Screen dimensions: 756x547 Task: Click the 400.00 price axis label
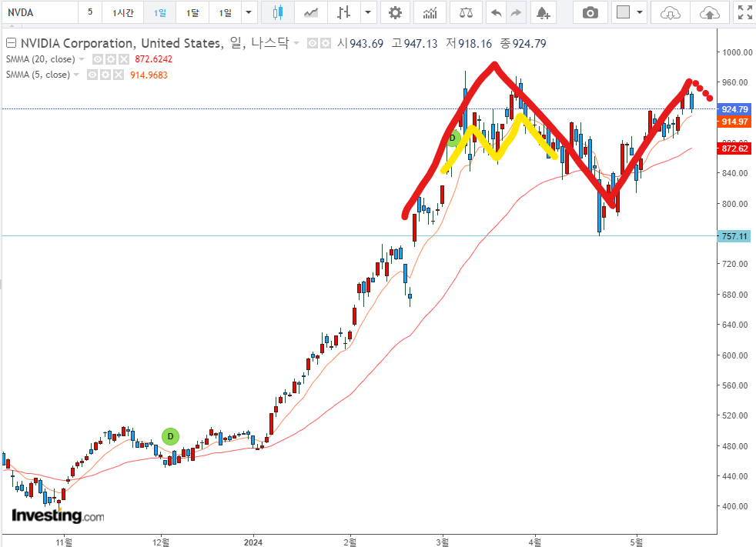pos(734,506)
